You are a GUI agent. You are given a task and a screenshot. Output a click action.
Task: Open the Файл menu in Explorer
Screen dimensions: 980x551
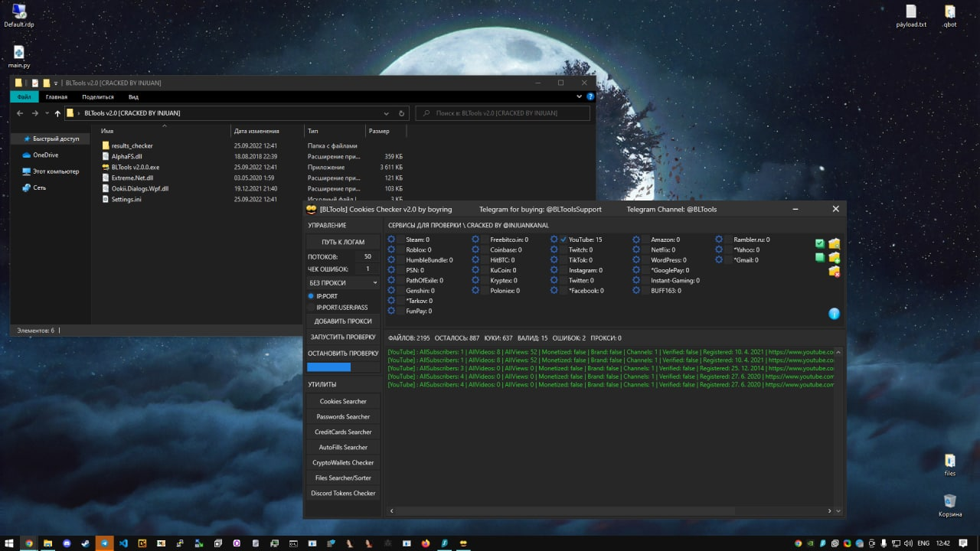pyautogui.click(x=24, y=97)
